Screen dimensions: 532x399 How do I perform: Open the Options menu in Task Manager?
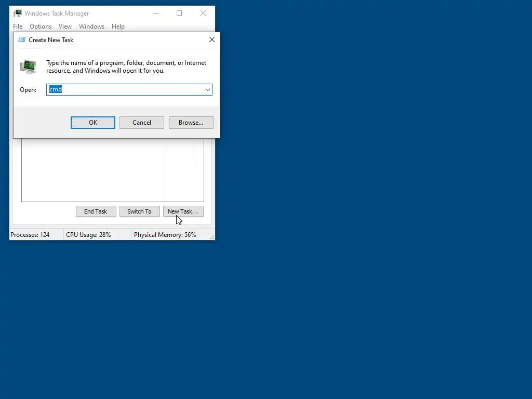[41, 26]
